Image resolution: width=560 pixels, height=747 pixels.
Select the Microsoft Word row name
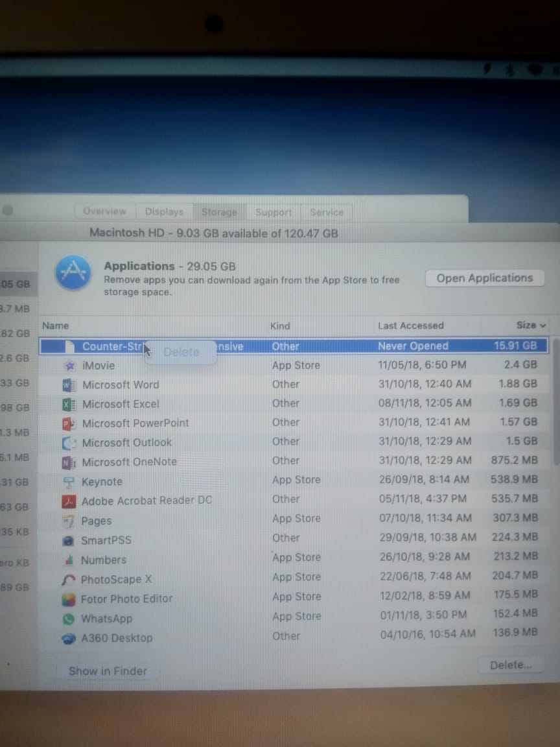[x=121, y=385]
